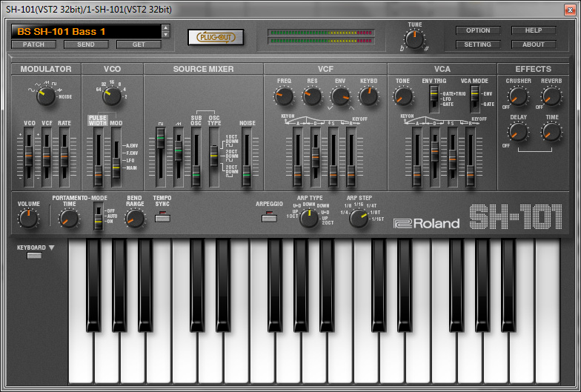Click the REVERB effect knob
This screenshot has height=392, width=581.
(x=551, y=96)
